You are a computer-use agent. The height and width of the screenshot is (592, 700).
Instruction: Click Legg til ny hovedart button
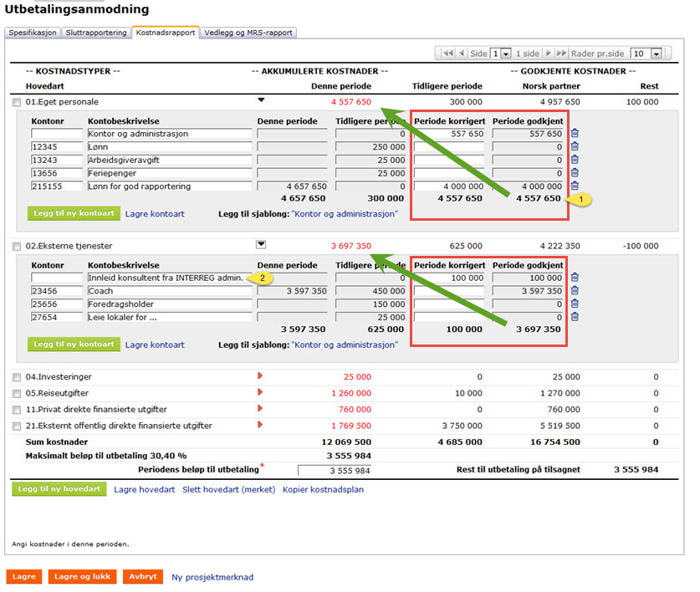point(59,489)
